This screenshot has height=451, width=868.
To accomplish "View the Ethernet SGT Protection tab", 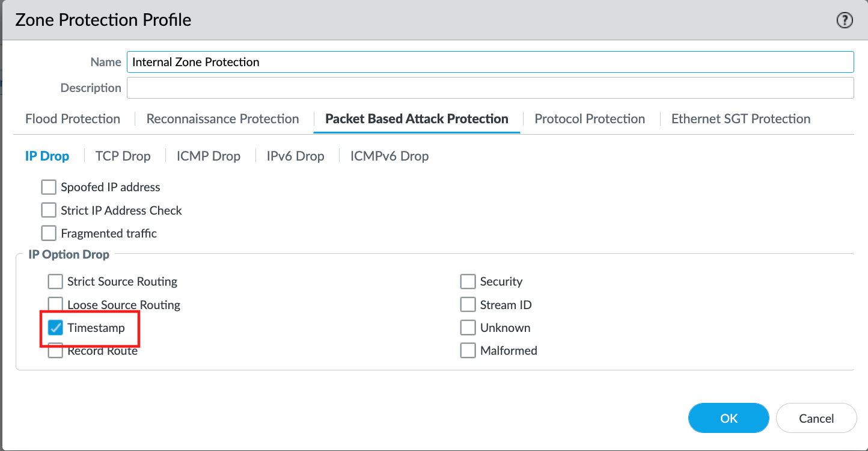I will (x=740, y=118).
